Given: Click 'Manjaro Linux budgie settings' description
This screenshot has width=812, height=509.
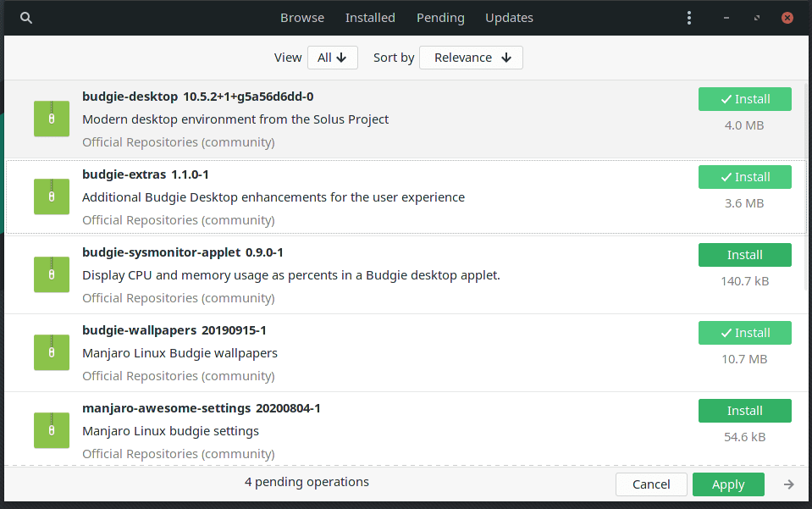Looking at the screenshot, I should [x=170, y=431].
